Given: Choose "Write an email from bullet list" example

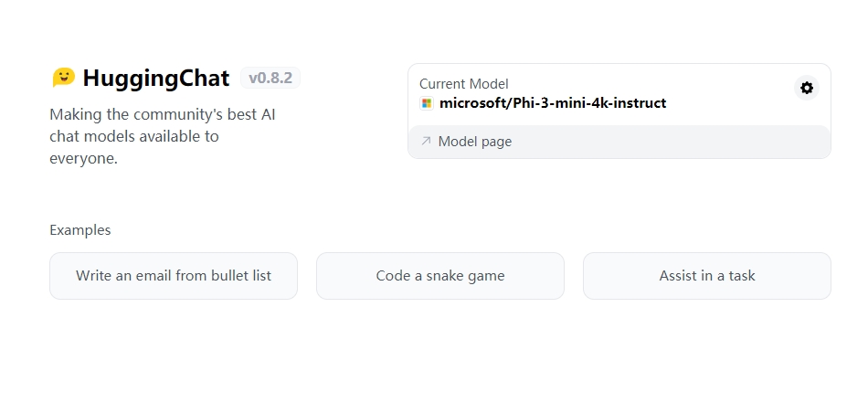Looking at the screenshot, I should (x=174, y=275).
